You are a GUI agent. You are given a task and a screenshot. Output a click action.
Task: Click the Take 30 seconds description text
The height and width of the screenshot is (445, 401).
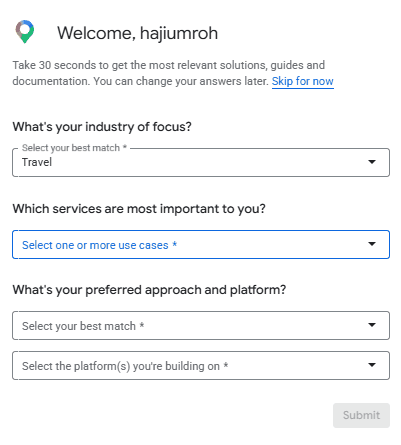click(169, 73)
